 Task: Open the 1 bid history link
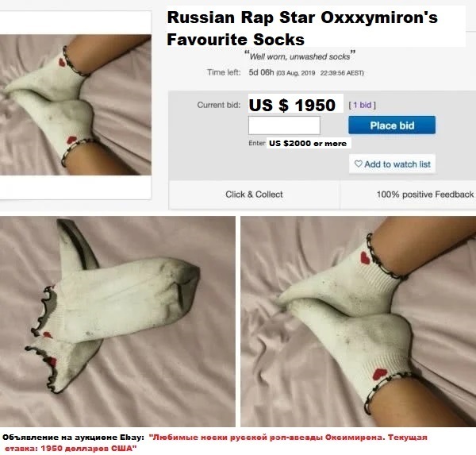click(x=363, y=105)
